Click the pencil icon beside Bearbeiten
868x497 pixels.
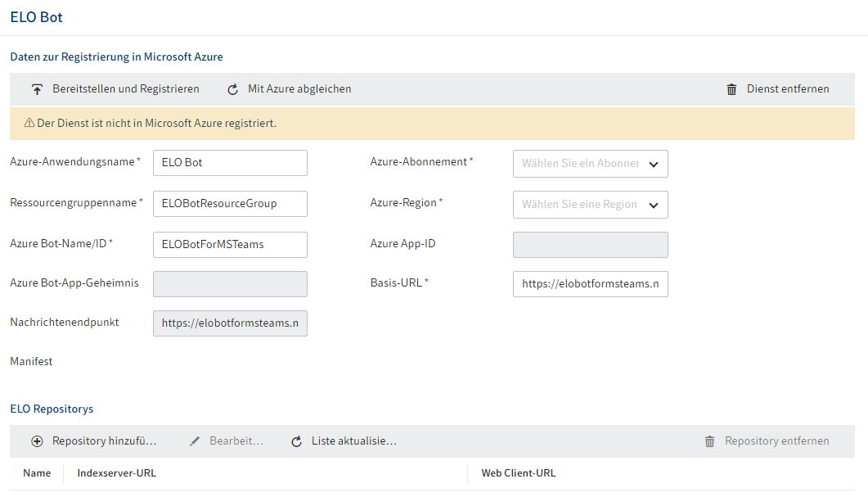tap(195, 441)
